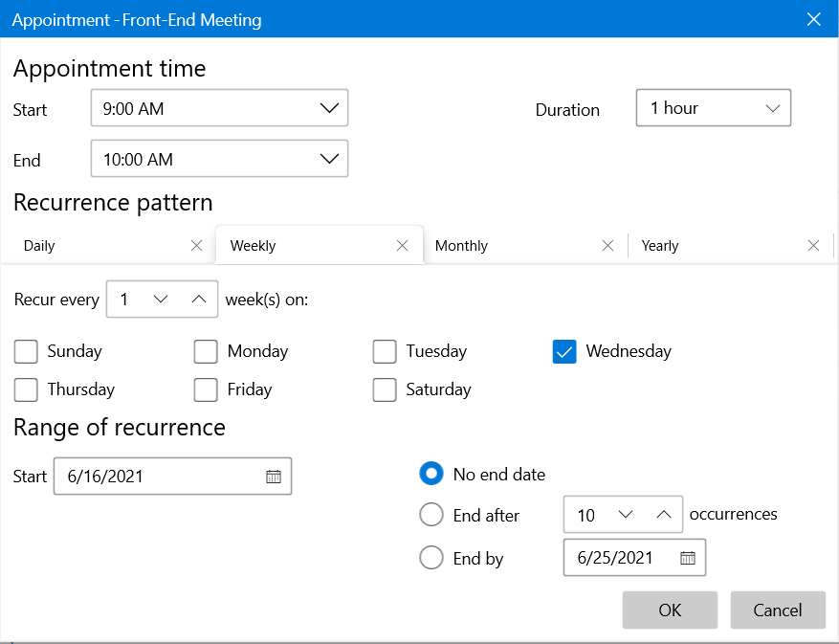Click the recurrence start date field

pyautogui.click(x=153, y=477)
